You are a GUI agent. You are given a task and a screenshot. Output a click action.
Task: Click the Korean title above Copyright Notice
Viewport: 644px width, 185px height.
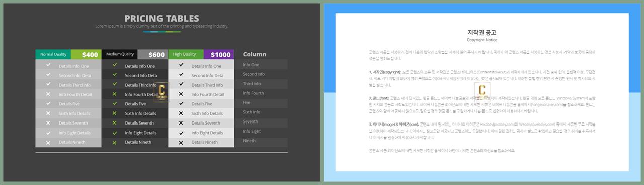click(482, 32)
